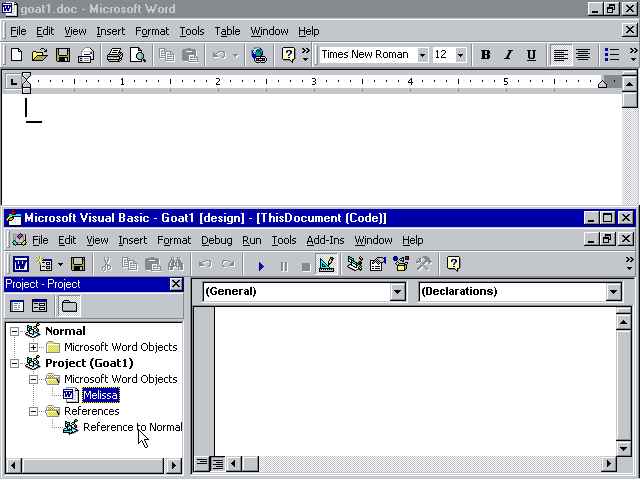The width and height of the screenshot is (640, 480).
Task: Toggle Align Left in Word toolbar
Action: (561, 55)
